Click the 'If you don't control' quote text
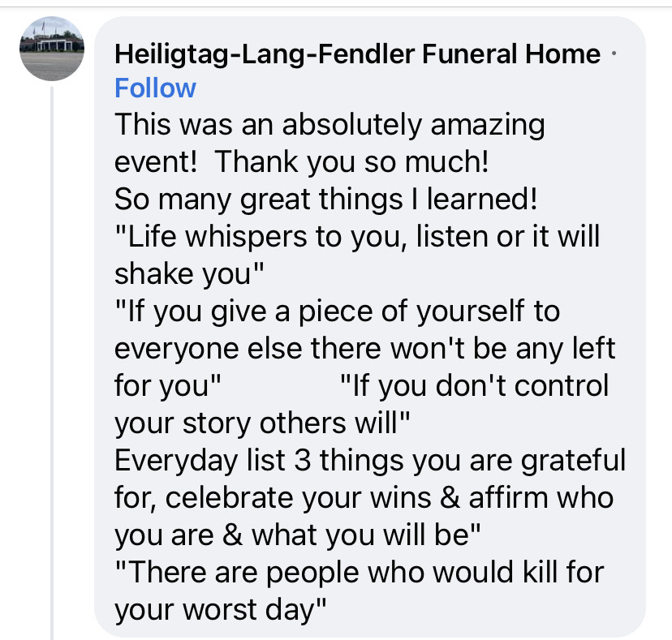 (x=474, y=385)
